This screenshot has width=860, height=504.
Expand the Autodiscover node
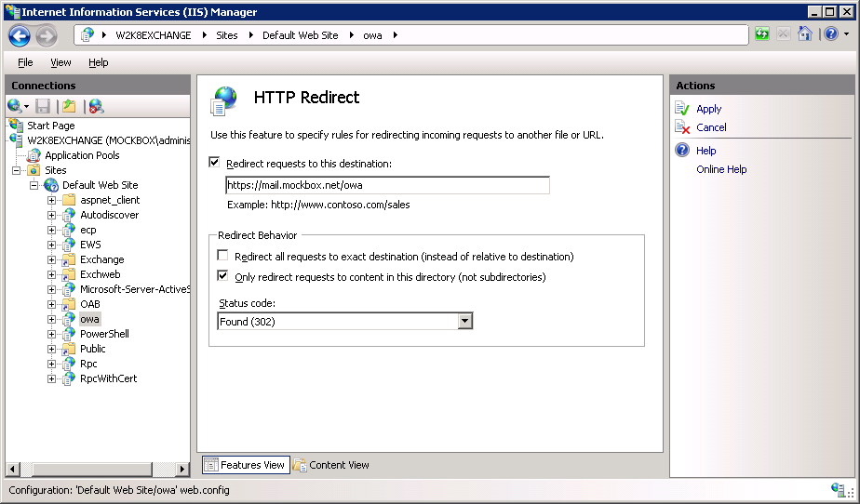pos(51,215)
